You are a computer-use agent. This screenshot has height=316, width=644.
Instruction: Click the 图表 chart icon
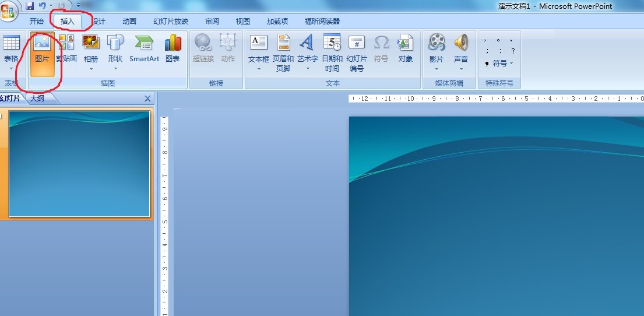(173, 48)
